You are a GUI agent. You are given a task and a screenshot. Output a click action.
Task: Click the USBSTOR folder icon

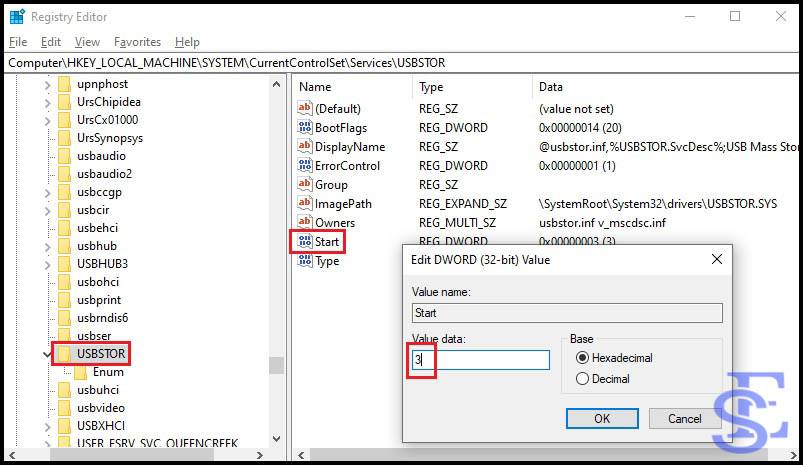point(65,354)
